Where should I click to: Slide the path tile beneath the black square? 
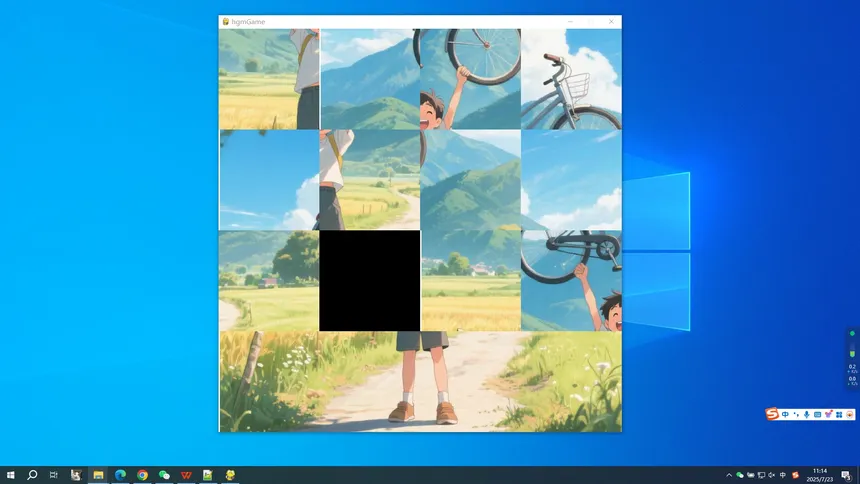(370, 381)
